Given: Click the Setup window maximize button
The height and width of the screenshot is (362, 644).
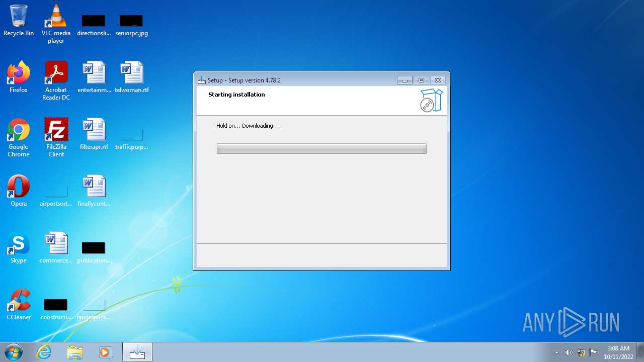Looking at the screenshot, I should point(421,80).
